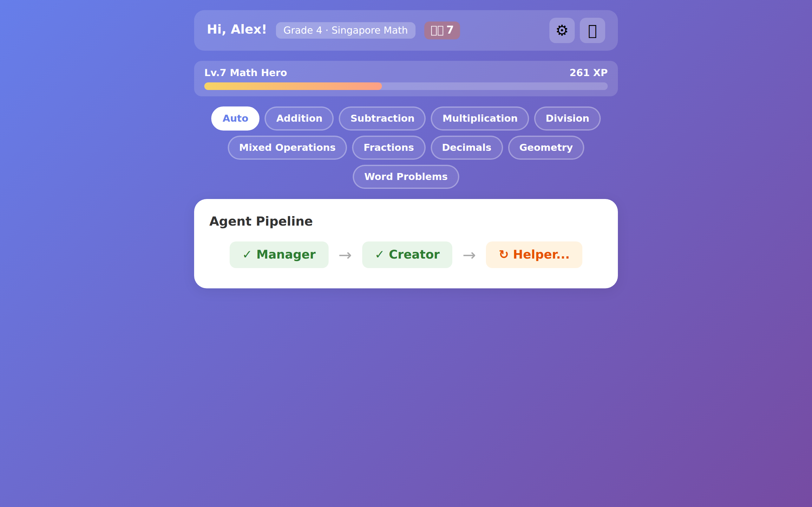Select the Auto mode chip

click(235, 119)
